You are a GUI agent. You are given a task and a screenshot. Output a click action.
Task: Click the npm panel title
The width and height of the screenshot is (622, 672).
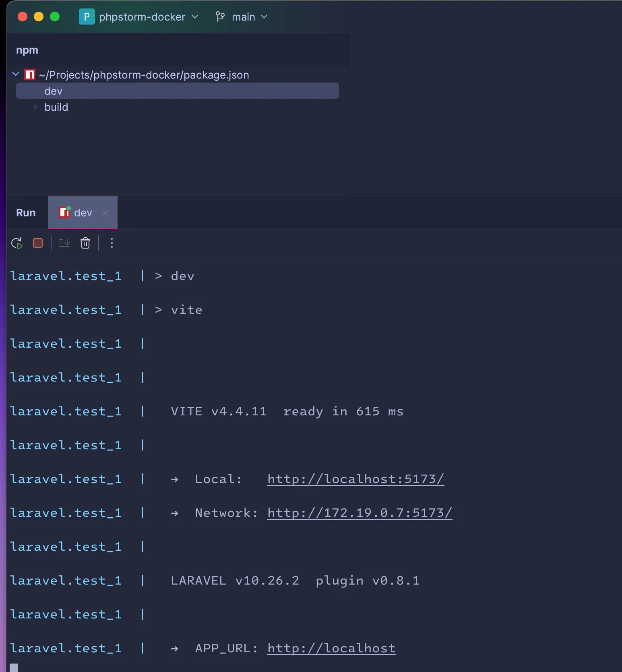pyautogui.click(x=27, y=50)
